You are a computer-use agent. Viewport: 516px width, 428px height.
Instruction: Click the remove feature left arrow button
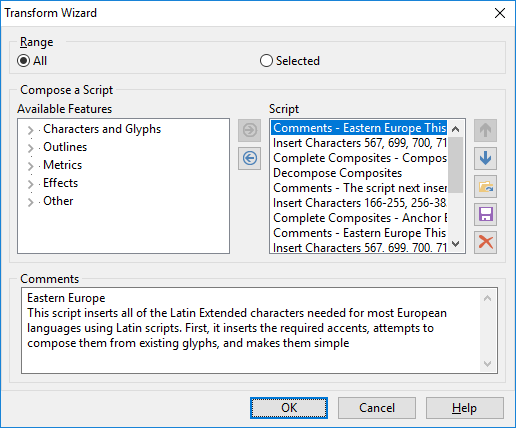click(249, 158)
